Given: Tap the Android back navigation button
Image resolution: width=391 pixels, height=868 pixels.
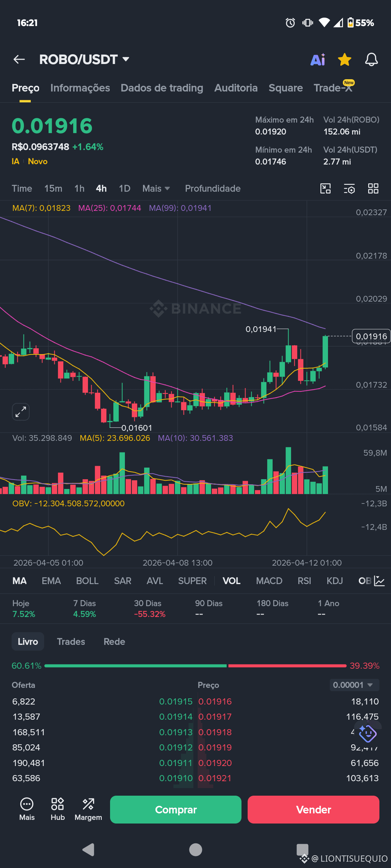Looking at the screenshot, I should coord(88,850).
